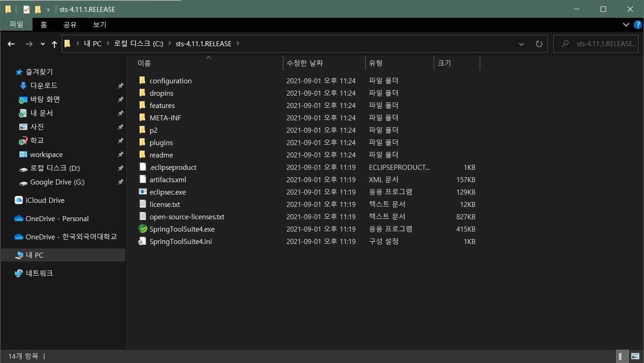Click the configuration folder icon

(x=142, y=81)
